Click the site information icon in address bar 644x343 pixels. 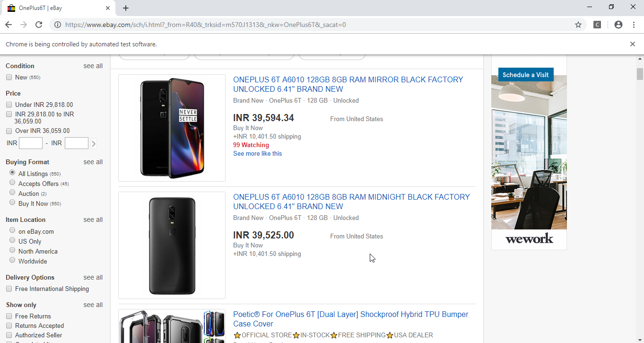[x=57, y=25]
